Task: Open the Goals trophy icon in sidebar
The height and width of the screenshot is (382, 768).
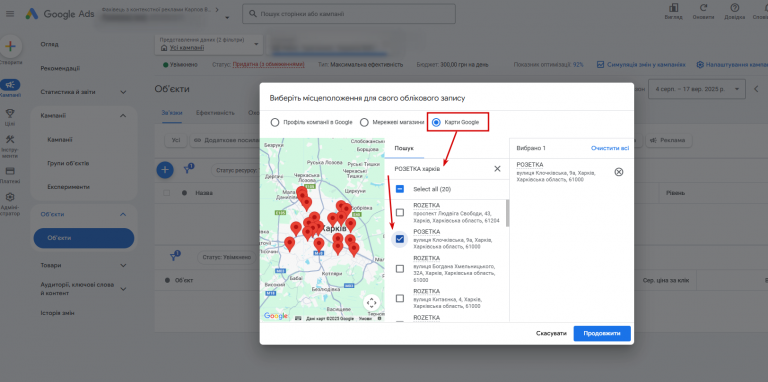Action: pos(10,113)
